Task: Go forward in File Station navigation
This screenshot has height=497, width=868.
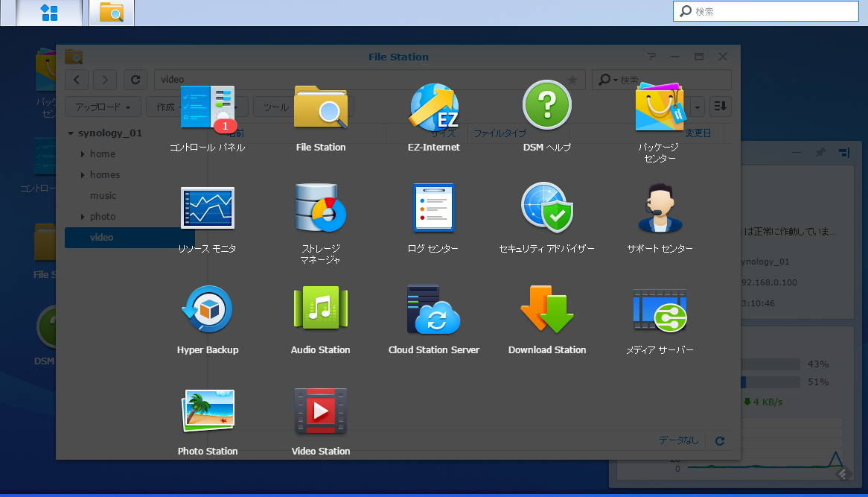Action: [105, 80]
